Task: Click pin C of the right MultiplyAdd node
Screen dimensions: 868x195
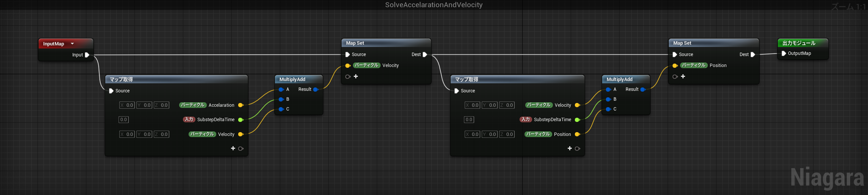Action: (x=608, y=109)
